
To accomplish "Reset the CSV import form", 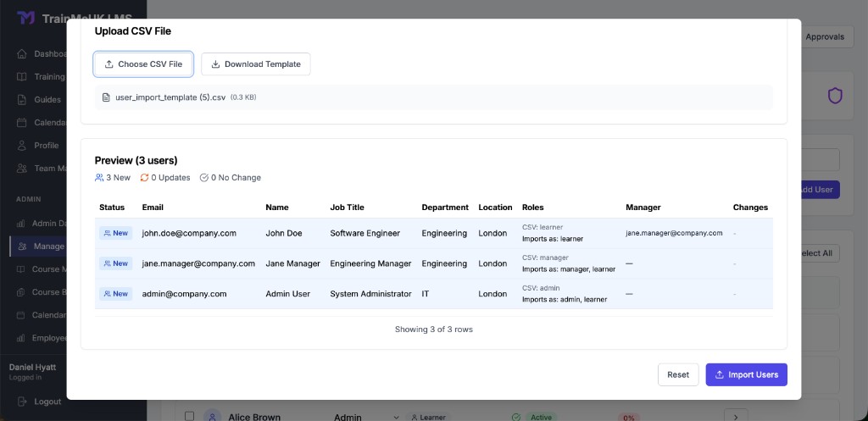I will click(x=678, y=374).
